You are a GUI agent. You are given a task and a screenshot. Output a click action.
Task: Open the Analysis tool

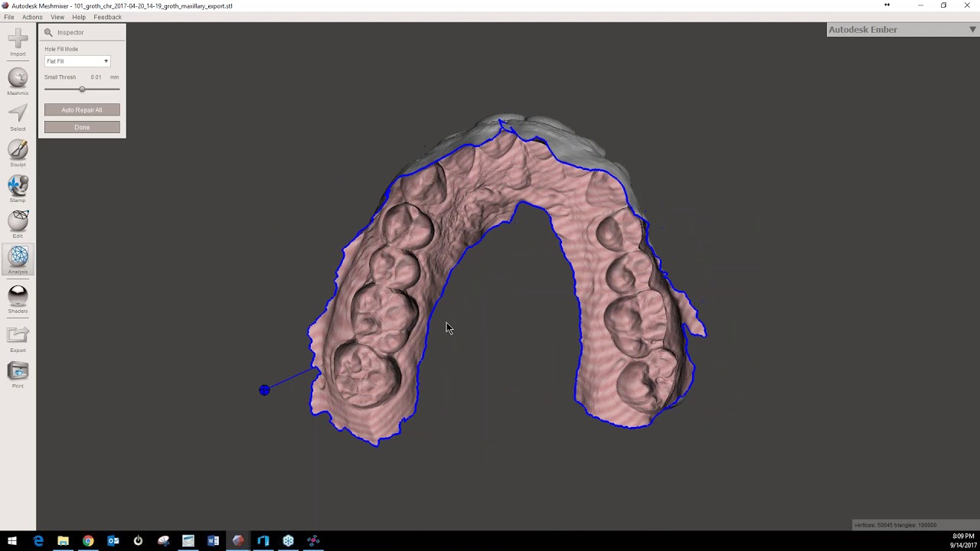point(18,260)
